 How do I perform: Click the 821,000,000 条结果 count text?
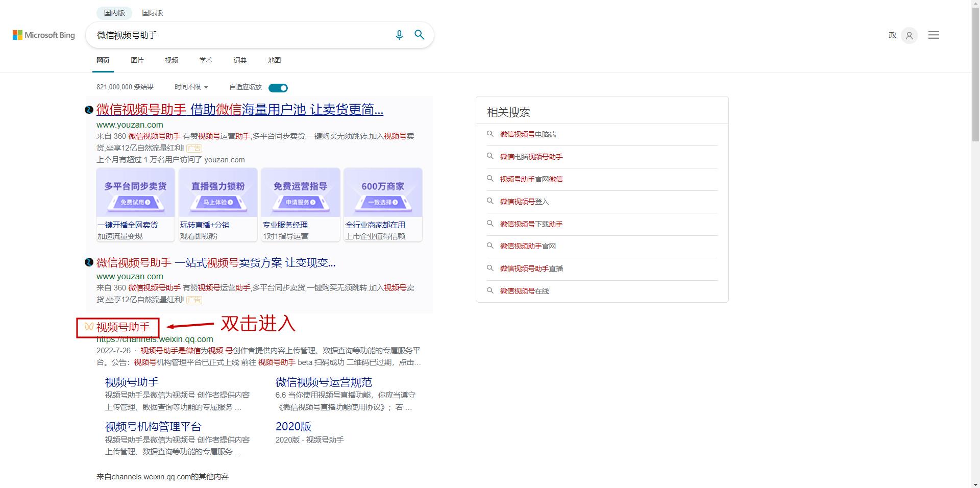[125, 87]
